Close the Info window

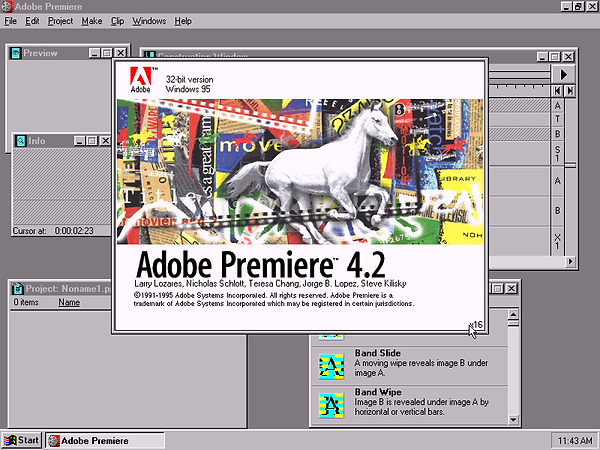(x=105, y=141)
